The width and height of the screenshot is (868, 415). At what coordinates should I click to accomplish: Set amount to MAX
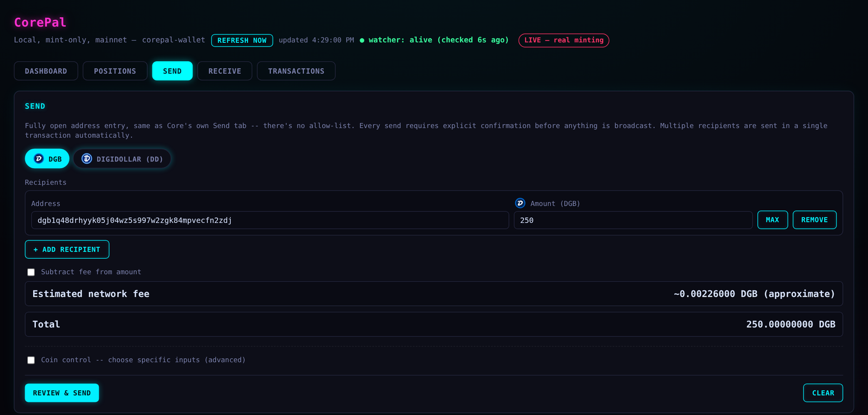pos(773,220)
